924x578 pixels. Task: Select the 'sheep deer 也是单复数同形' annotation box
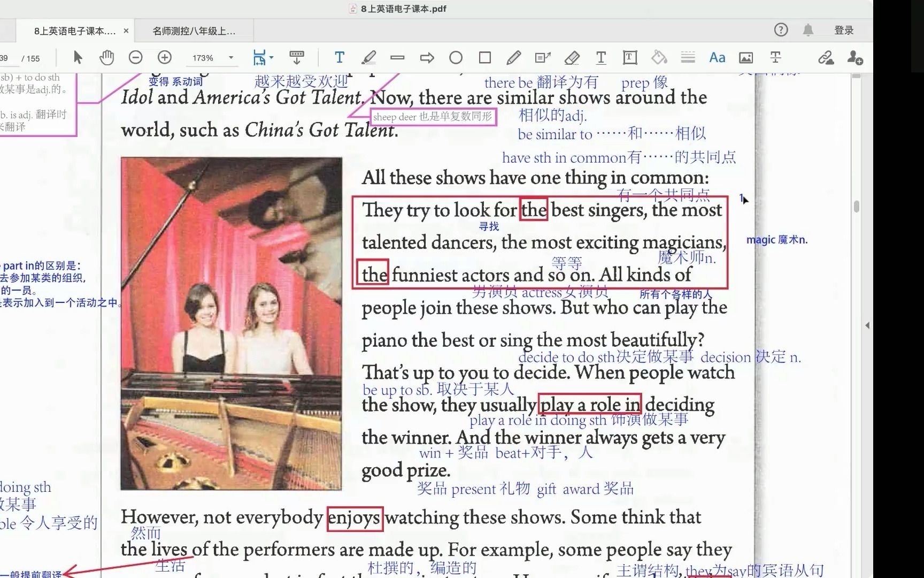coord(433,117)
